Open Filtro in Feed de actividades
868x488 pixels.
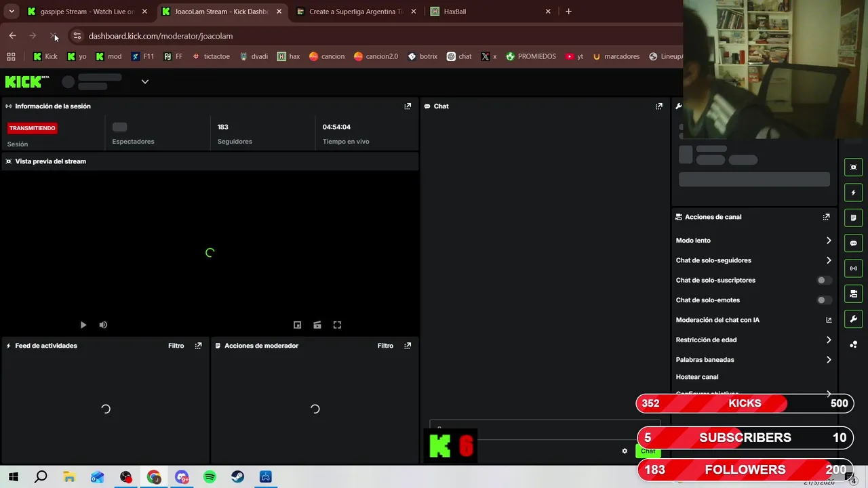176,346
